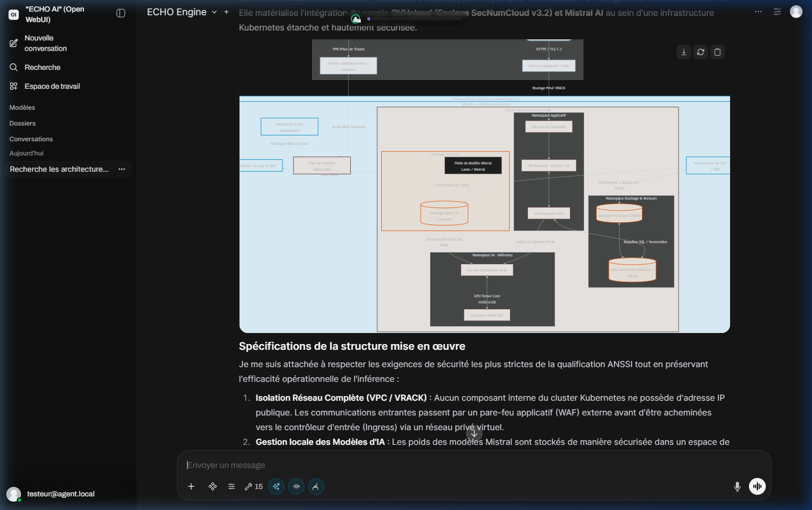Collapse the sidebar with the panel toggle icon
The width and height of the screenshot is (812, 510).
[121, 13]
